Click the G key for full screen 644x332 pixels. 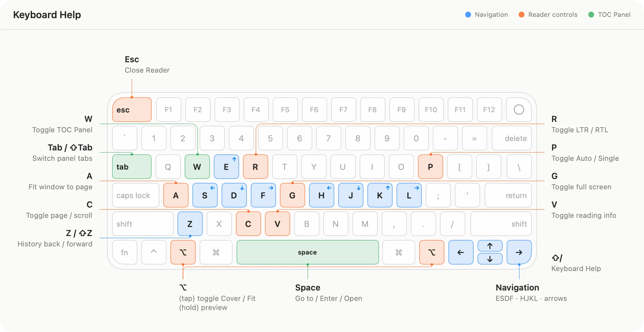tap(293, 195)
